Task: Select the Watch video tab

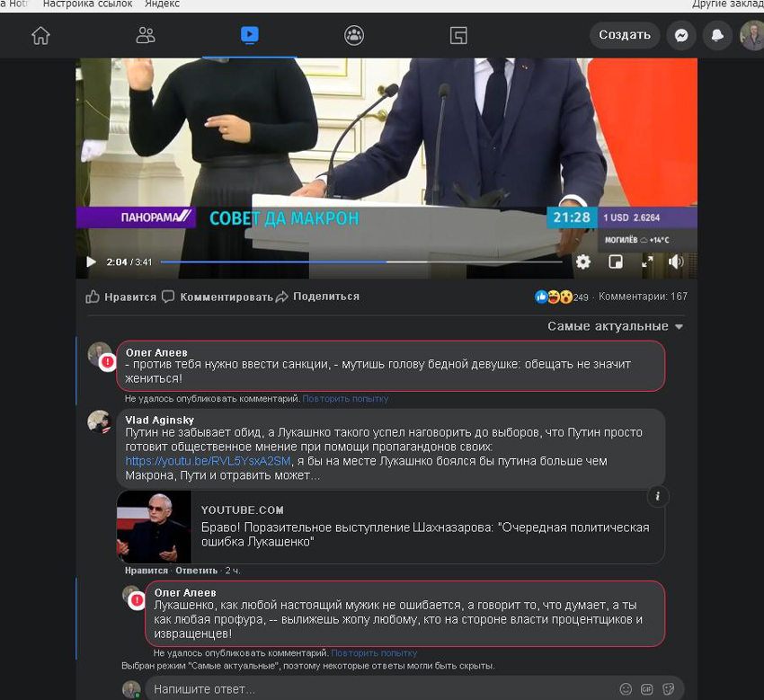Action: [250, 36]
